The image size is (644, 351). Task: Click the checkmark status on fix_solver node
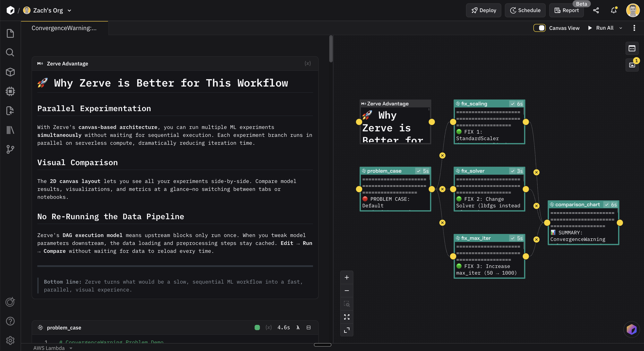(513, 171)
